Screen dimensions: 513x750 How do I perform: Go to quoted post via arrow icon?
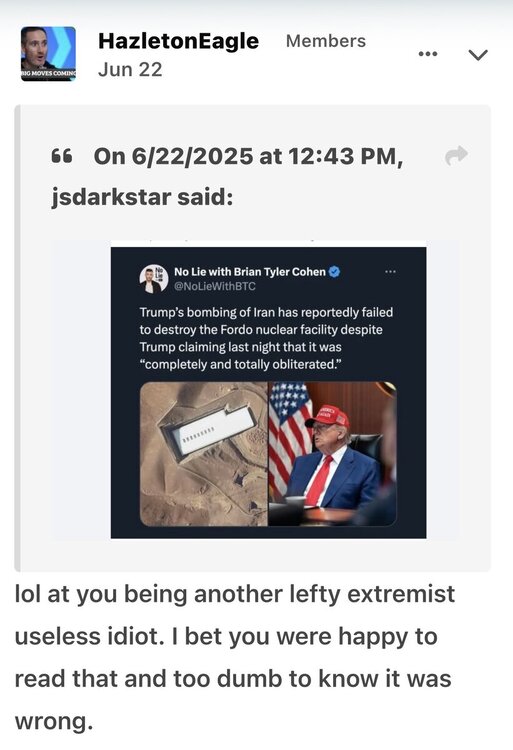[x=456, y=155]
